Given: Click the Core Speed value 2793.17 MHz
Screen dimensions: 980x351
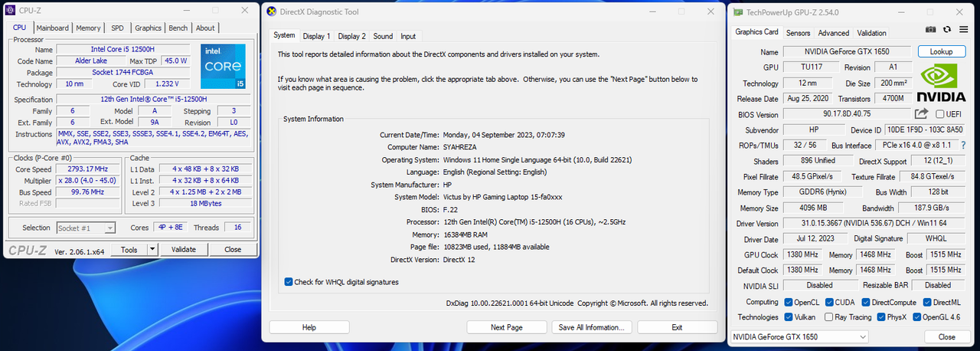Looking at the screenshot, I should click(88, 169).
